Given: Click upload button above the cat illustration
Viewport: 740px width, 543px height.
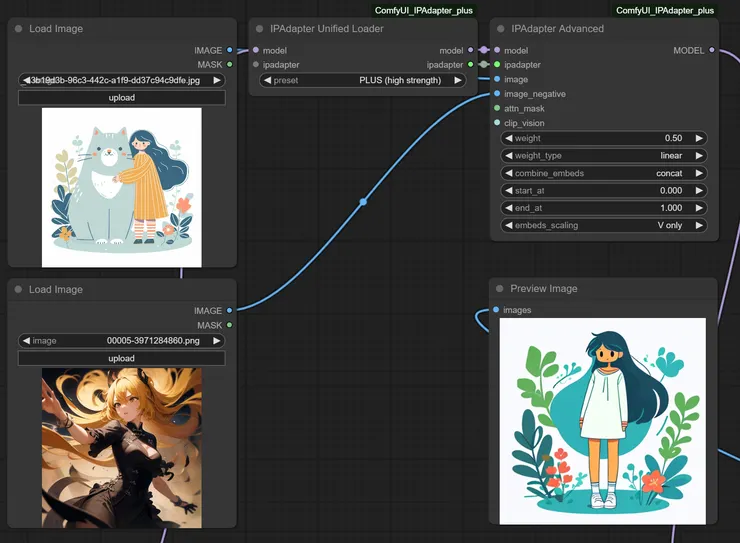Looking at the screenshot, I should 121,98.
